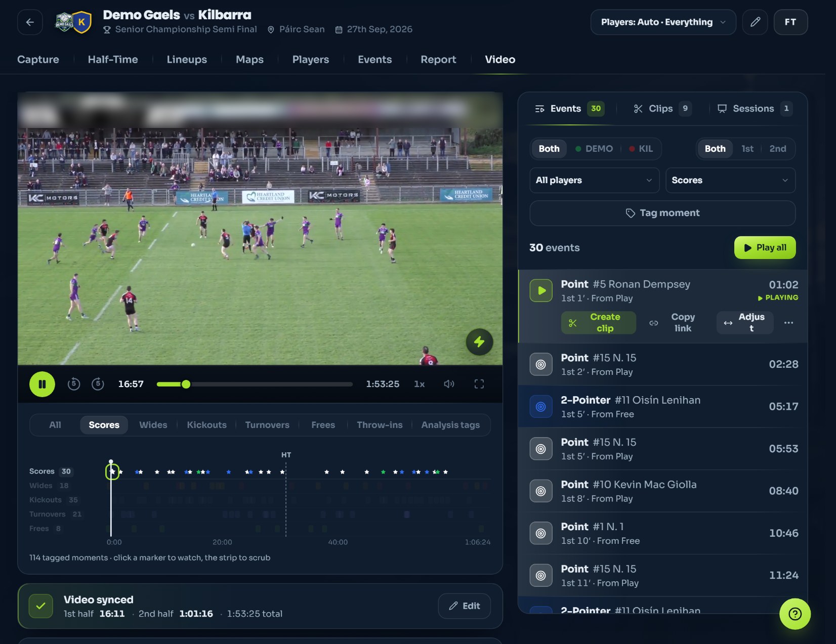Show only 2nd half events
The width and height of the screenshot is (836, 644).
click(778, 149)
